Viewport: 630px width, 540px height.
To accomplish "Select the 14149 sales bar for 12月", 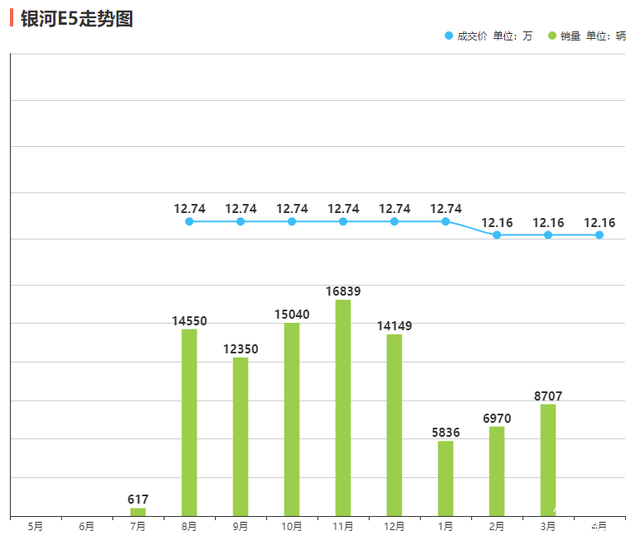I will click(394, 425).
